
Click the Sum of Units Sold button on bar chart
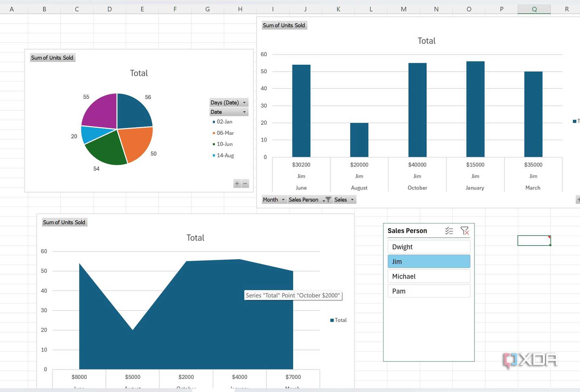coord(284,25)
